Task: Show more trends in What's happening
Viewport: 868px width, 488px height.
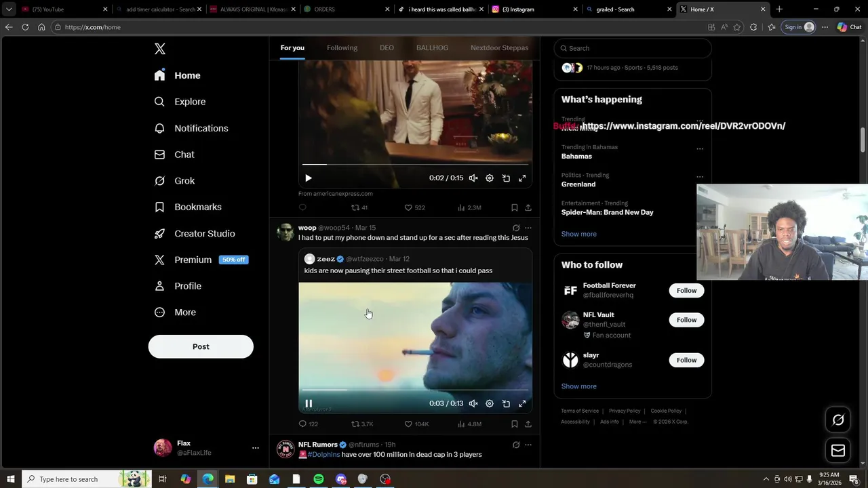Action: pos(578,234)
